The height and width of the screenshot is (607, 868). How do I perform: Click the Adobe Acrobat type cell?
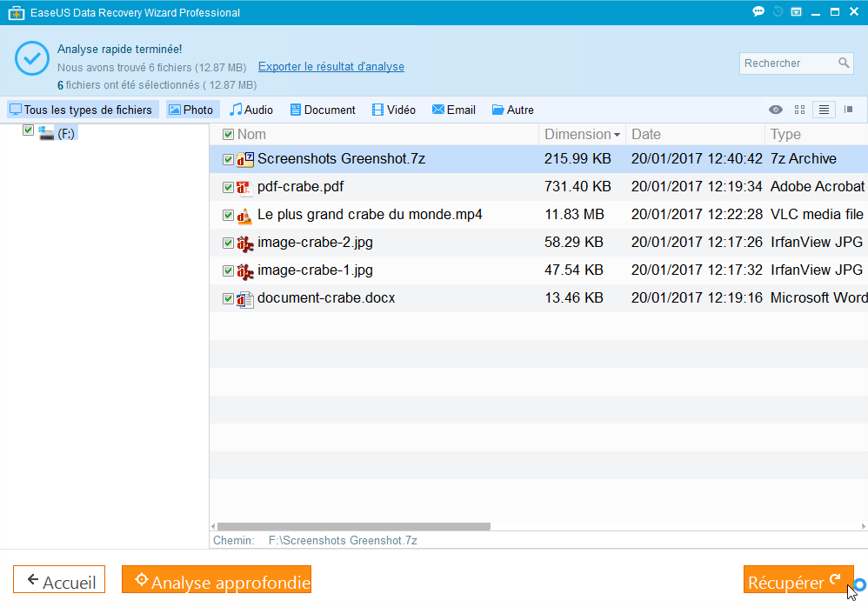817,186
